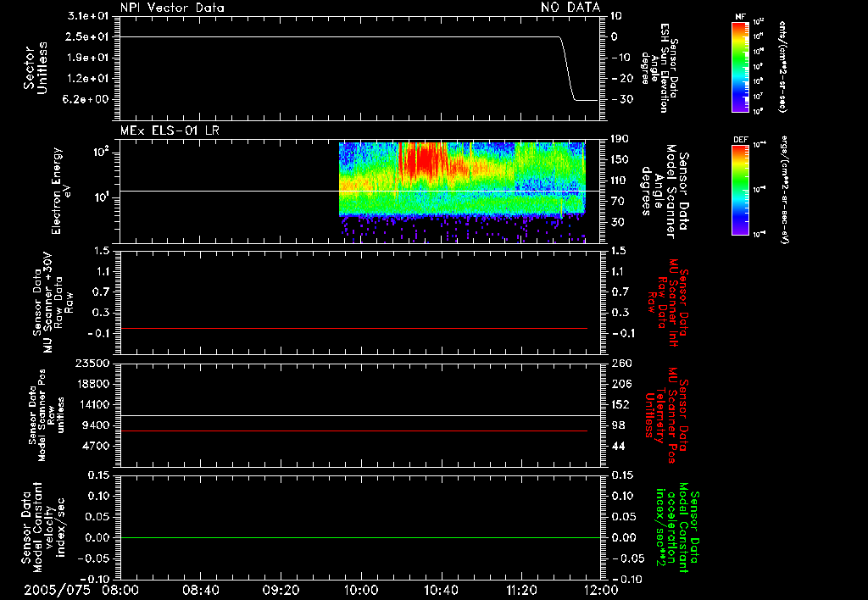
Task: Click the 110 scanner angle tick value
Action: tap(620, 181)
